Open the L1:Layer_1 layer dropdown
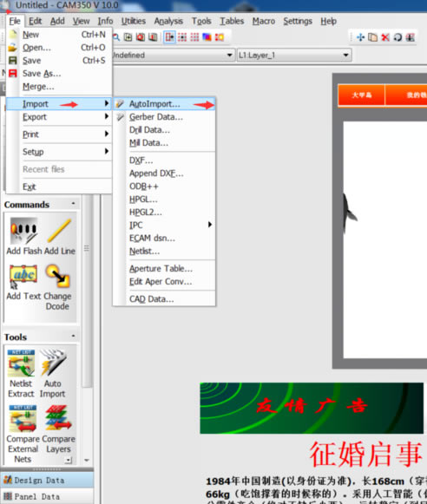The height and width of the screenshot is (504, 427). tap(294, 56)
